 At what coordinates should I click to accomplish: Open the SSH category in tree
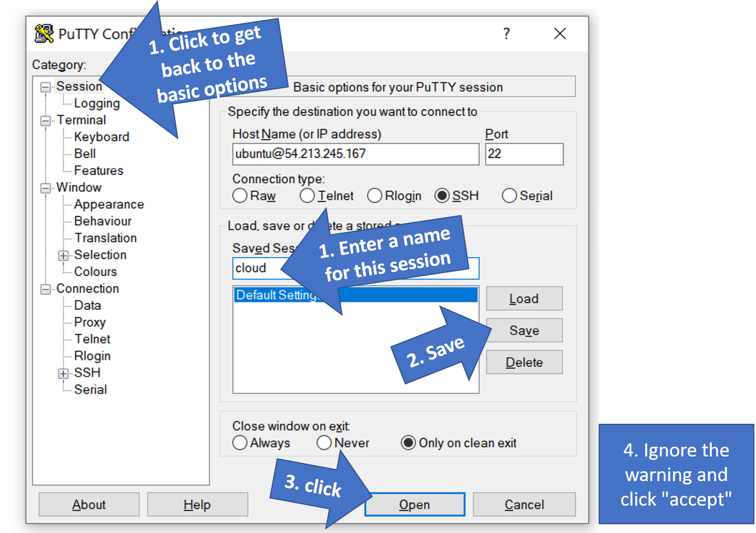pyautogui.click(x=87, y=373)
